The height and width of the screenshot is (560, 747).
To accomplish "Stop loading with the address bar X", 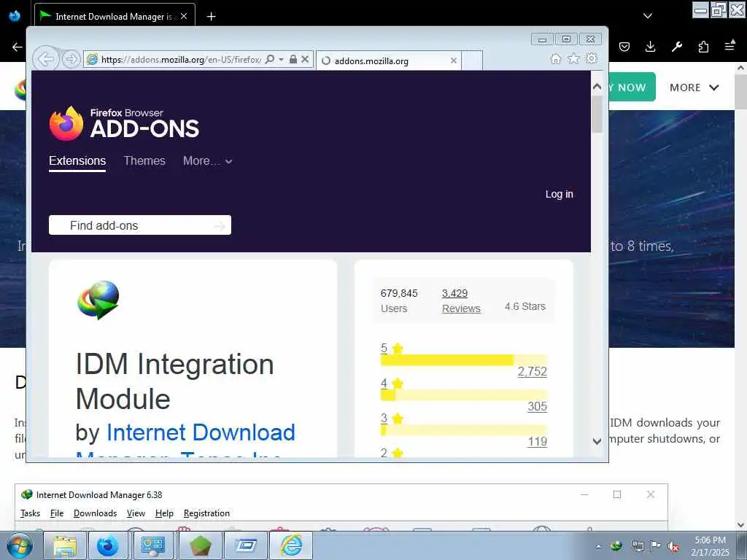I will [x=306, y=60].
